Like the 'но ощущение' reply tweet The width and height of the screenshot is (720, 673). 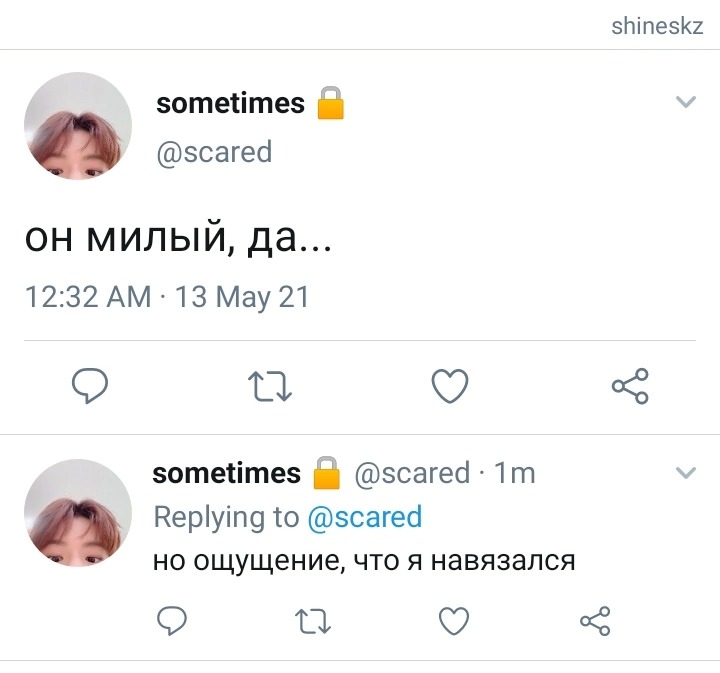point(454,621)
